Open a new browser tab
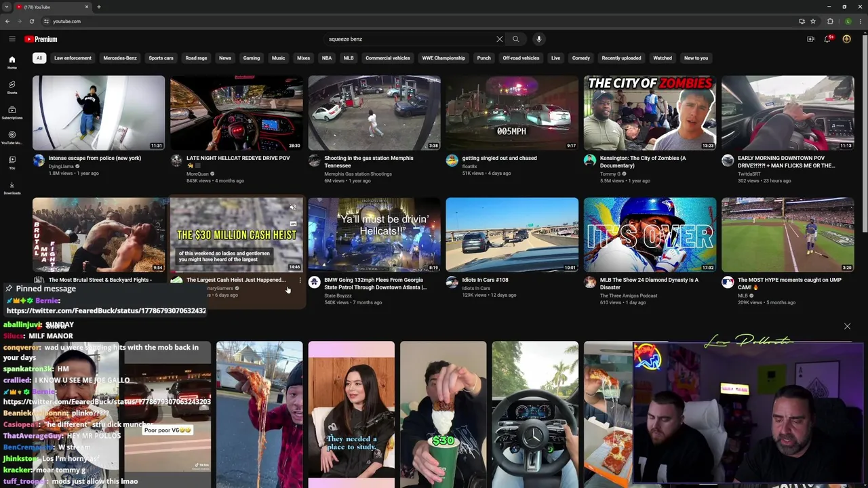Viewport: 868px width, 488px height. point(99,7)
